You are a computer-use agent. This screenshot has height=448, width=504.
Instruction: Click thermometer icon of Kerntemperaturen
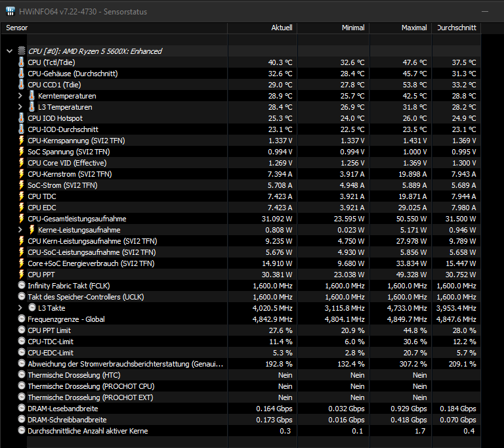[31, 96]
